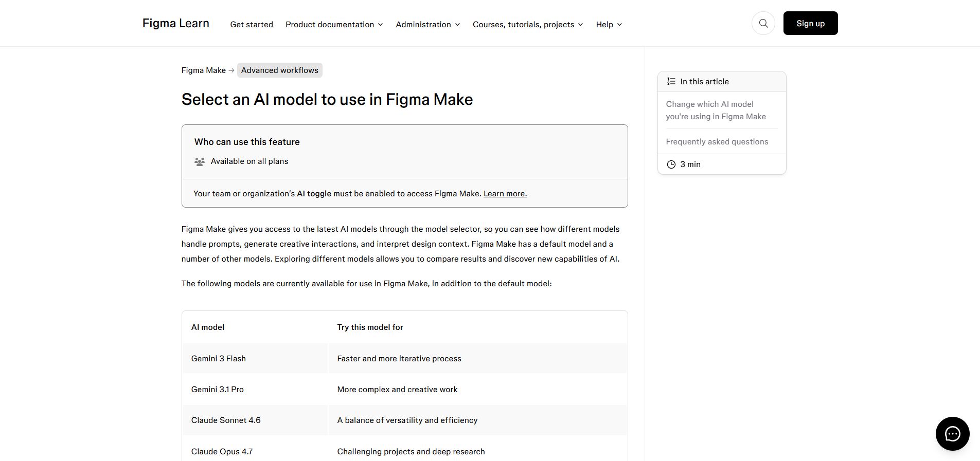
Task: Click the clock icon next to 3 min
Action: tap(671, 164)
